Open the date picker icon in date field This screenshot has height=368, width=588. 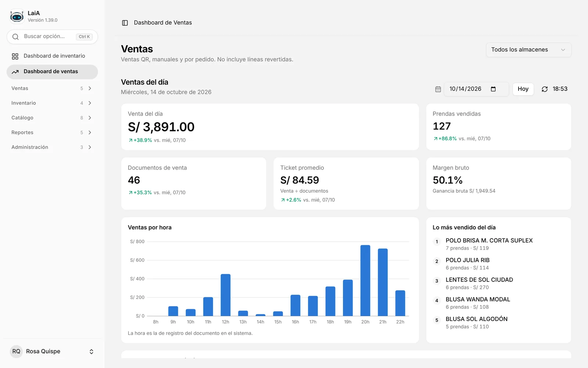[x=493, y=89]
